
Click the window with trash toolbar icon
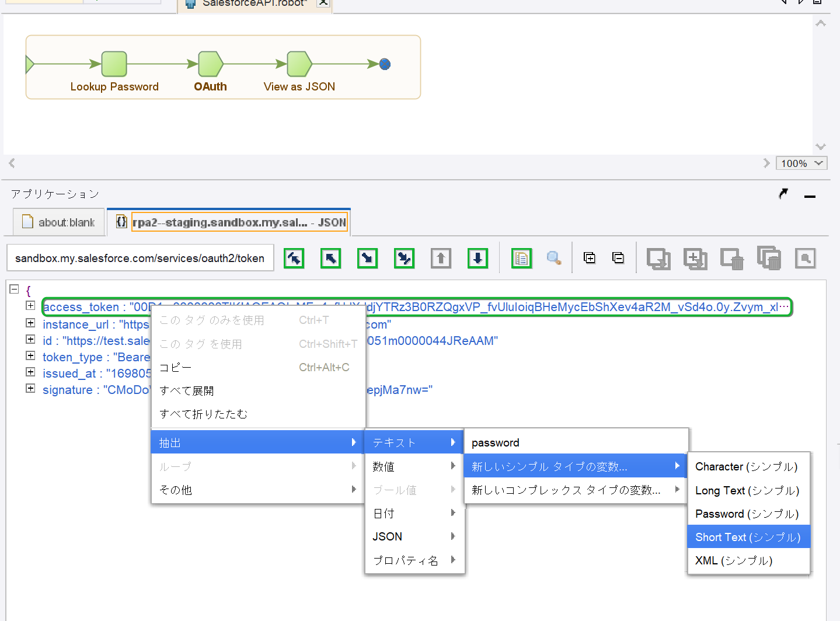(732, 259)
